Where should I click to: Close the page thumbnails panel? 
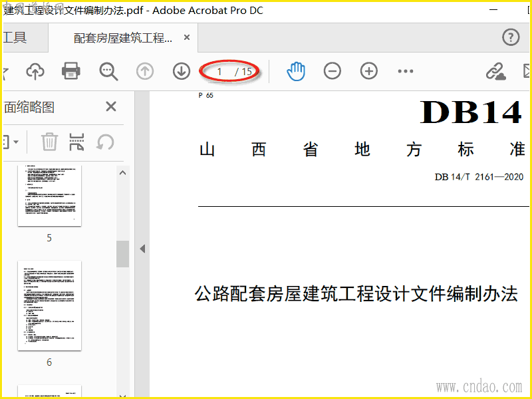point(111,106)
